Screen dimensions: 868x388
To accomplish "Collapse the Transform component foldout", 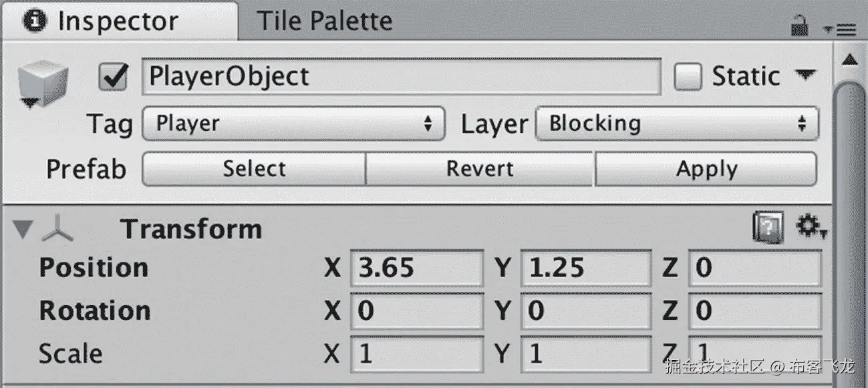I will point(23,230).
